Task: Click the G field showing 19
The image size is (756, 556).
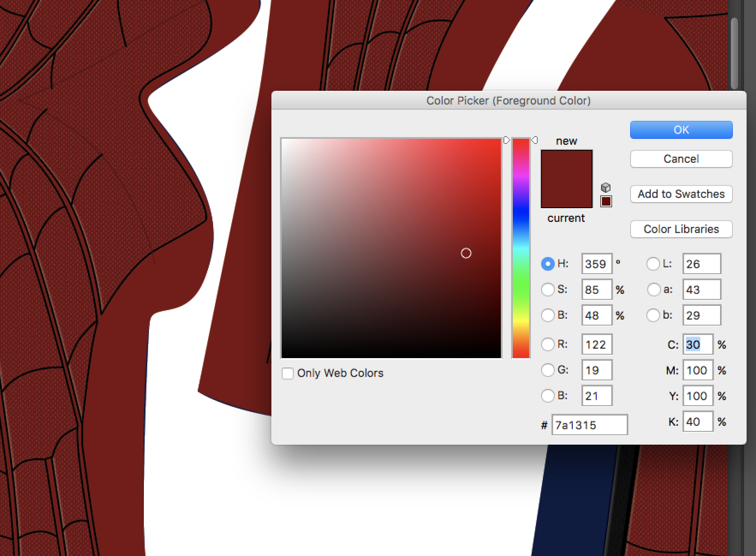Action: [596, 370]
